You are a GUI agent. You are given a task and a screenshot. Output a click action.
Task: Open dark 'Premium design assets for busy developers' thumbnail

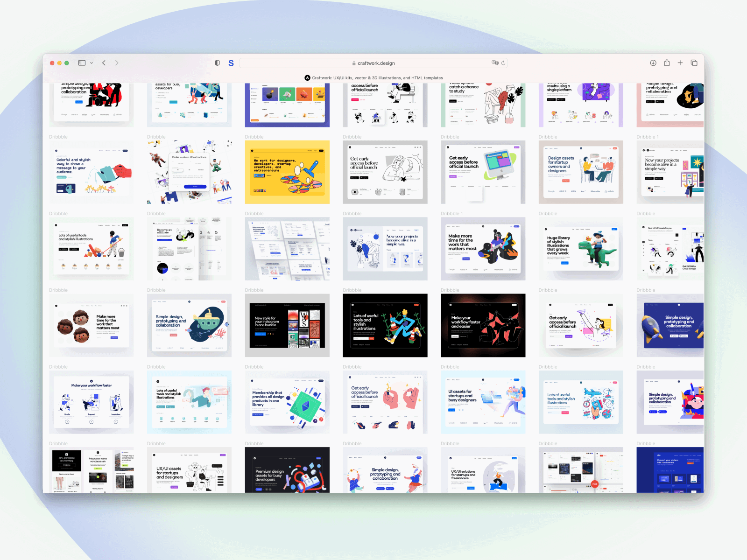coord(287,470)
